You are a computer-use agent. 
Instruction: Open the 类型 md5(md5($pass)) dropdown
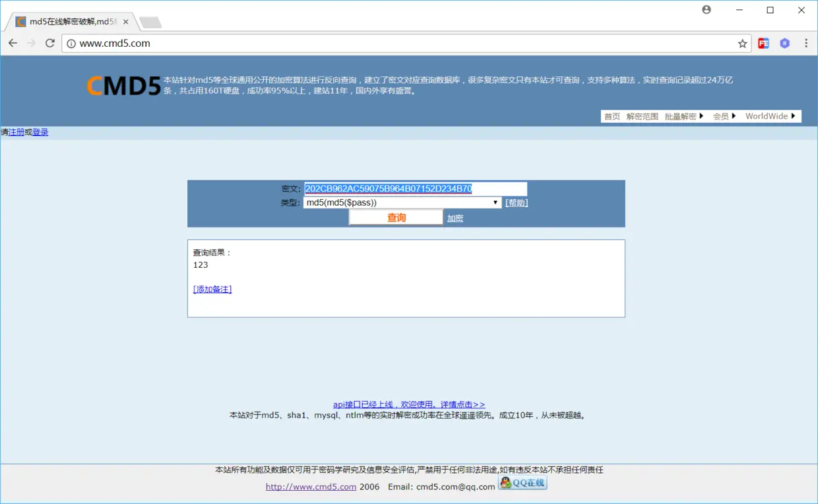pos(402,203)
